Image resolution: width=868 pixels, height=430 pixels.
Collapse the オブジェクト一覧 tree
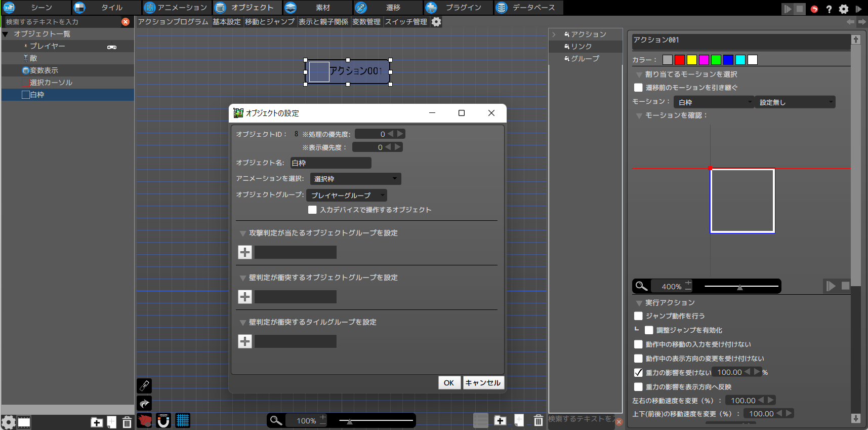(x=5, y=34)
